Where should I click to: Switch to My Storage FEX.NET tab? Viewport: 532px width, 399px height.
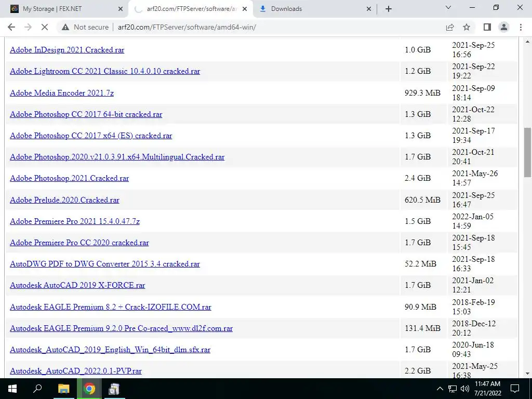(x=64, y=9)
